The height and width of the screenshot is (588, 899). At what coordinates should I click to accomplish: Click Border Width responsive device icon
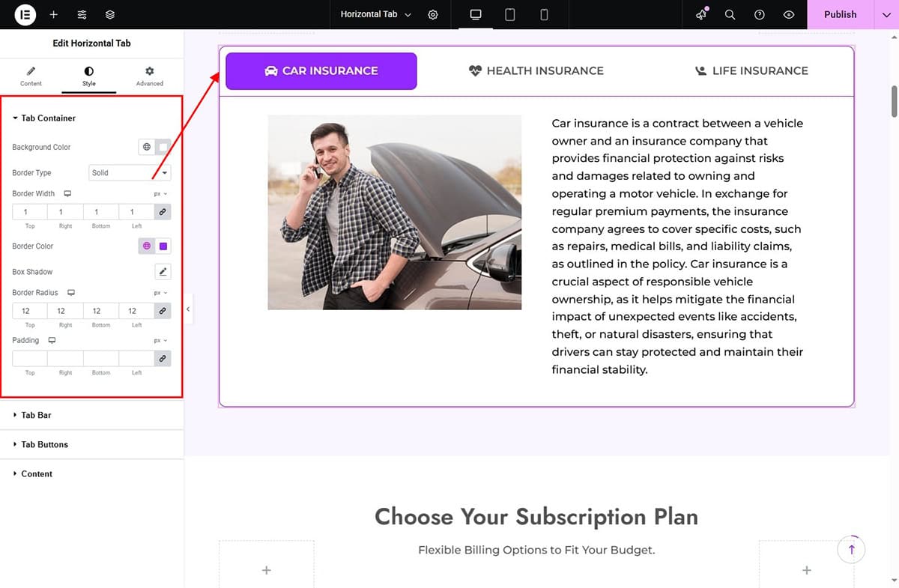click(67, 193)
